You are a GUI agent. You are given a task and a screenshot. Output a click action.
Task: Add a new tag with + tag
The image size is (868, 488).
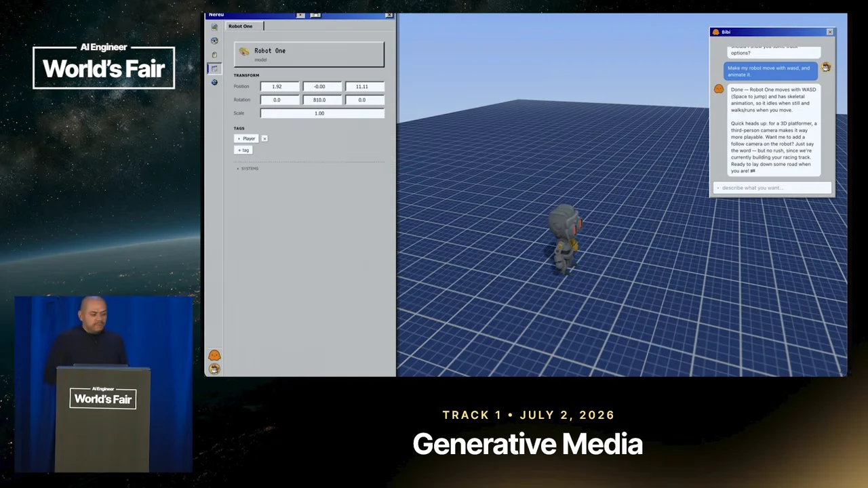click(x=243, y=150)
